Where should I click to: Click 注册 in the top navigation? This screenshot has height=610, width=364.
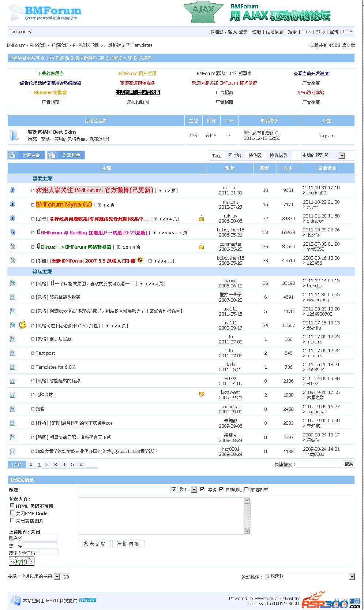pos(256,32)
